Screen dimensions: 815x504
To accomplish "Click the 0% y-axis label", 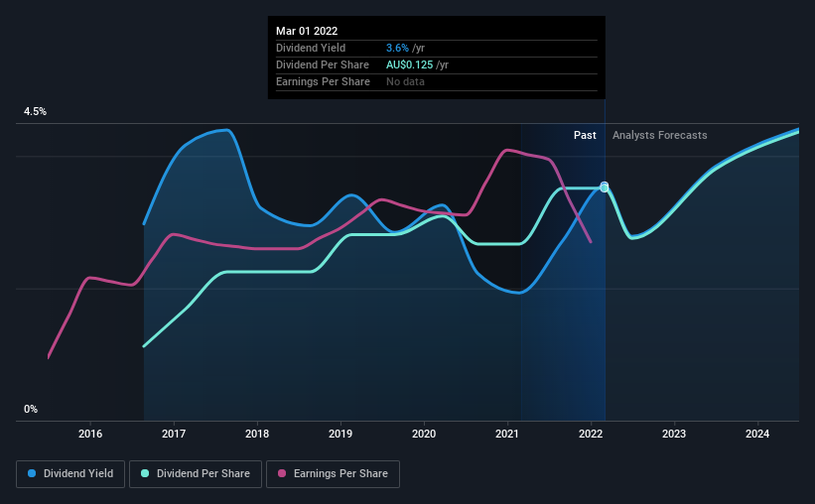I will tap(31, 410).
